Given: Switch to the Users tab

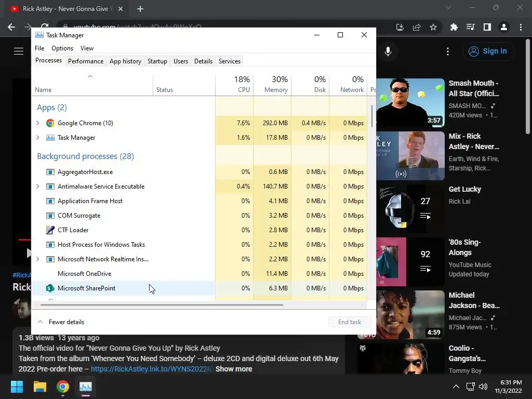Looking at the screenshot, I should [180, 61].
